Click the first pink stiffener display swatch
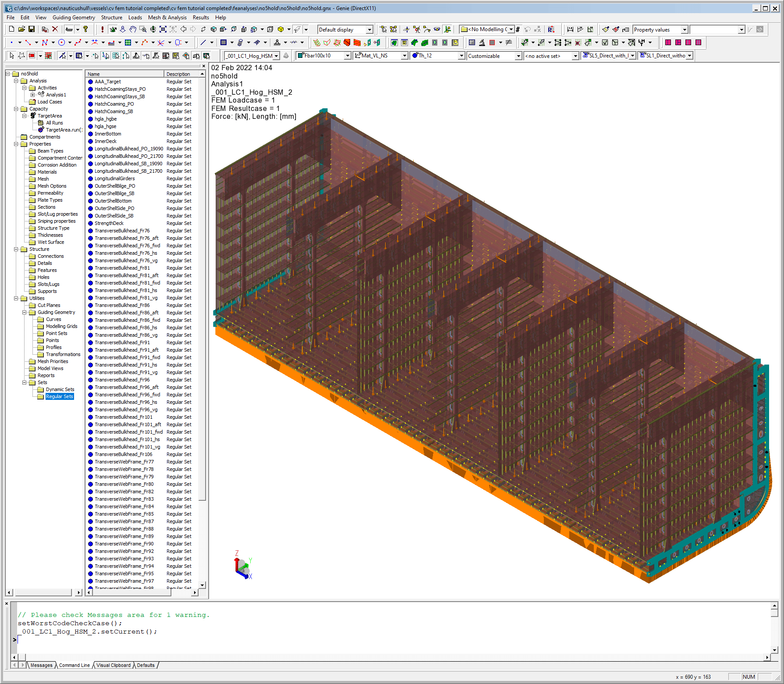This screenshot has height=684, width=784. [x=668, y=43]
